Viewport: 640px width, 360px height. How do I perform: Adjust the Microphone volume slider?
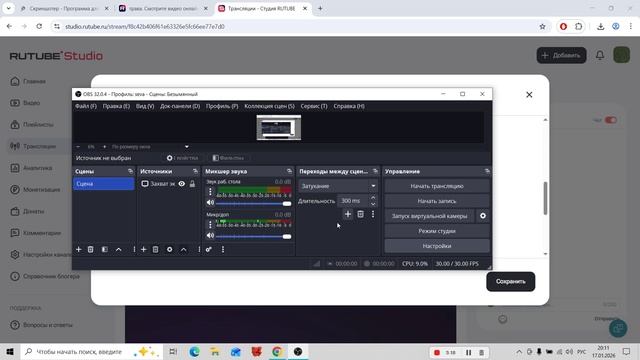[x=253, y=236]
